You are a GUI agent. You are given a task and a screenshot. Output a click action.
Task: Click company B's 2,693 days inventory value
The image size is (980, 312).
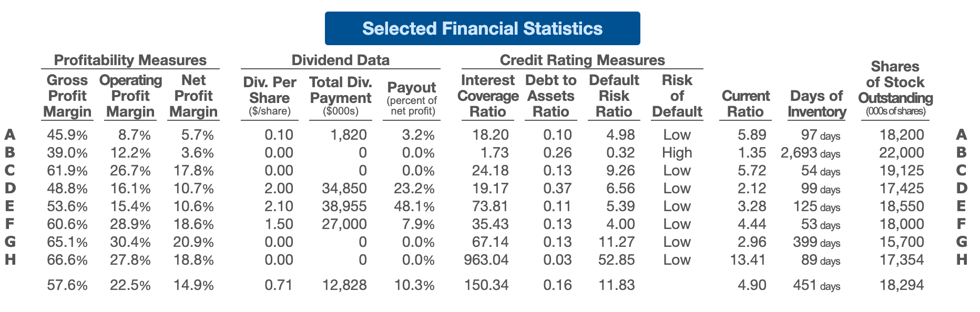point(810,153)
